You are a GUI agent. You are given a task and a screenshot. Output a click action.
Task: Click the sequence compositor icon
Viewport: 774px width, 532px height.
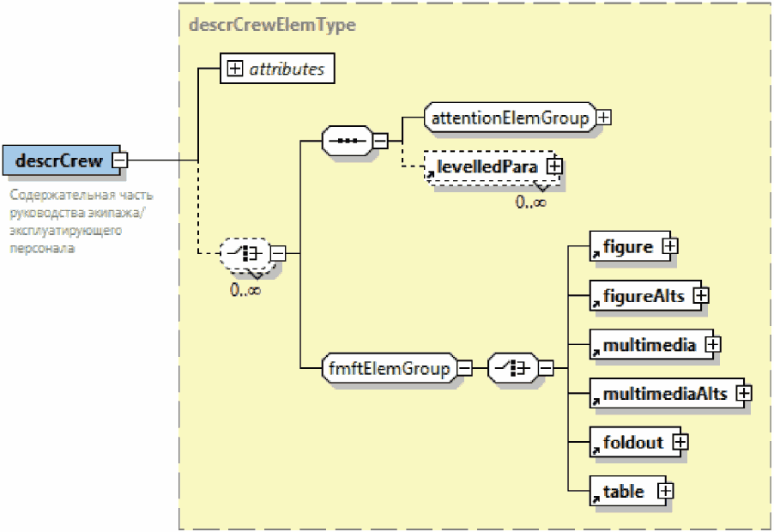tap(346, 140)
